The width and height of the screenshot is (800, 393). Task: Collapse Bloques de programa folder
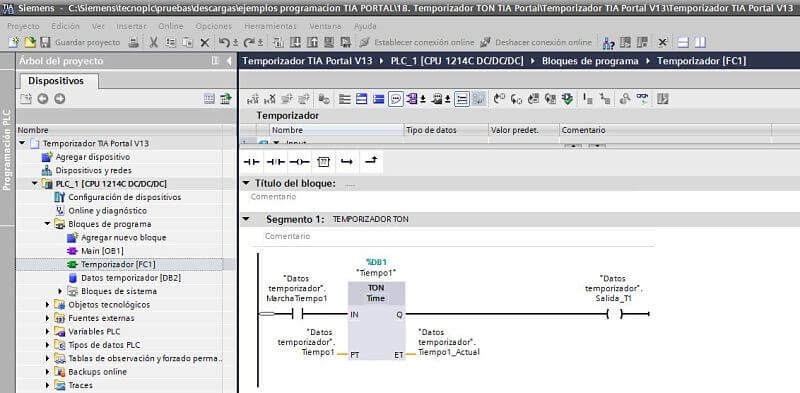pyautogui.click(x=47, y=224)
